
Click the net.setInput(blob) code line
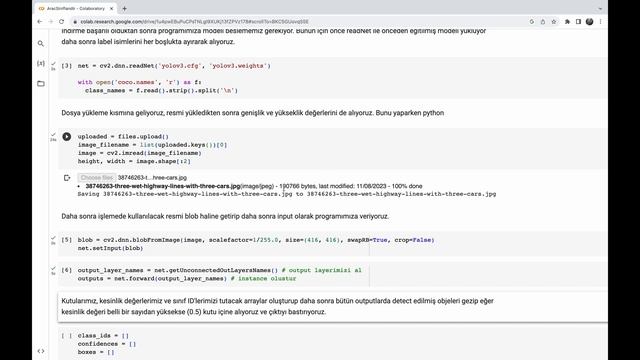tap(110, 248)
